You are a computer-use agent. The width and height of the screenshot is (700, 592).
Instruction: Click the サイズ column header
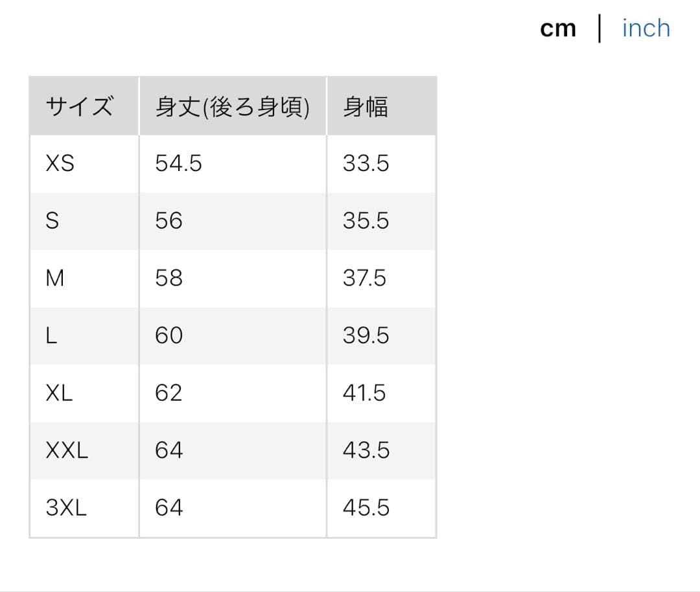point(79,106)
